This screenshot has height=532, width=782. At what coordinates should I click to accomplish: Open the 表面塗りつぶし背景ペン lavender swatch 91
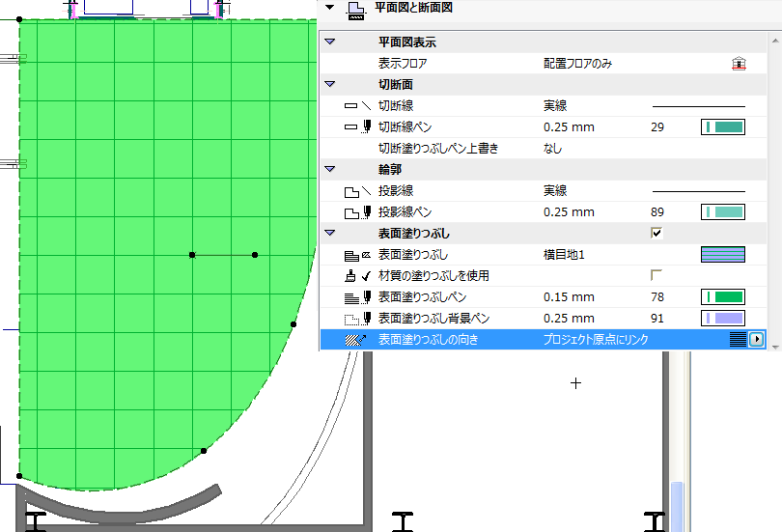pyautogui.click(x=723, y=318)
